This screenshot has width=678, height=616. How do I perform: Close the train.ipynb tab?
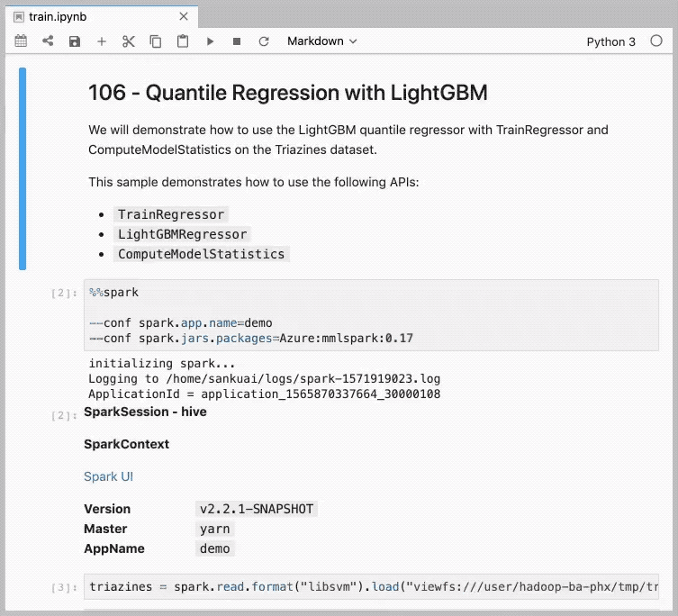coord(184,16)
